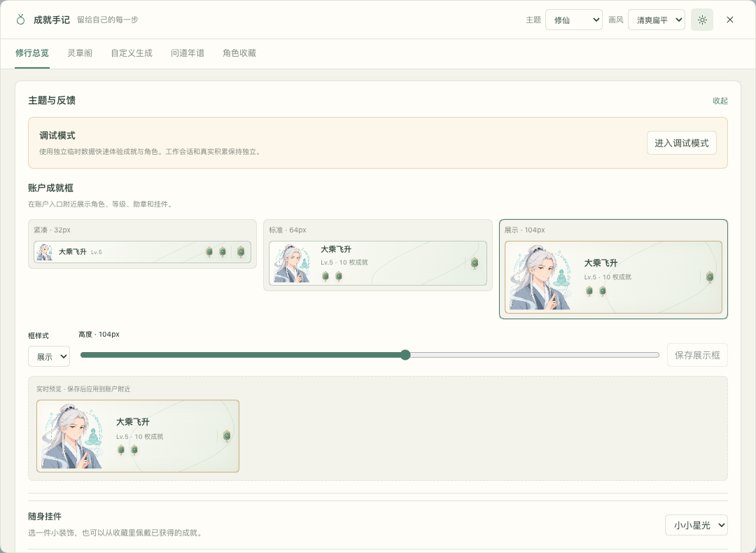Click the avatar in the 紧凑 frame

point(44,252)
